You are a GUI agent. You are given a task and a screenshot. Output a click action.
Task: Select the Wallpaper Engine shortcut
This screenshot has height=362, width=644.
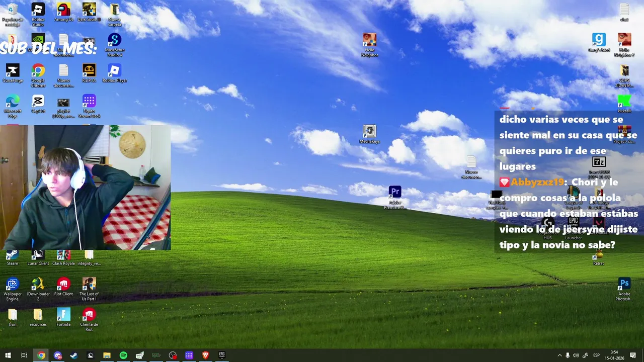click(13, 289)
